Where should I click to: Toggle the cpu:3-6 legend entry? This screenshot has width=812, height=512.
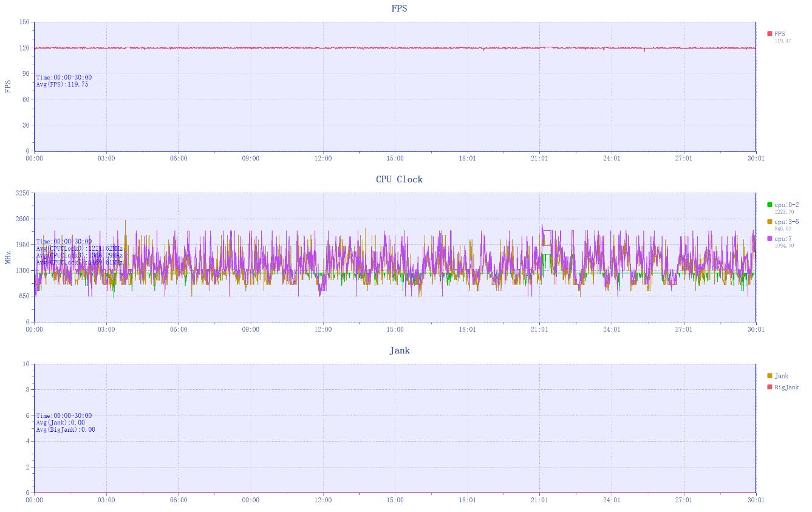point(783,222)
